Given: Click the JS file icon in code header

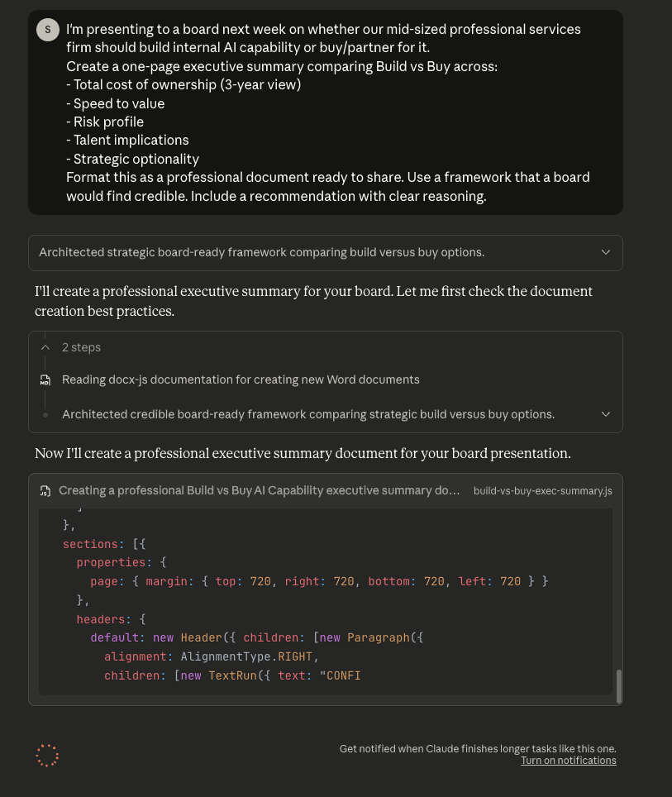Looking at the screenshot, I should [45, 491].
